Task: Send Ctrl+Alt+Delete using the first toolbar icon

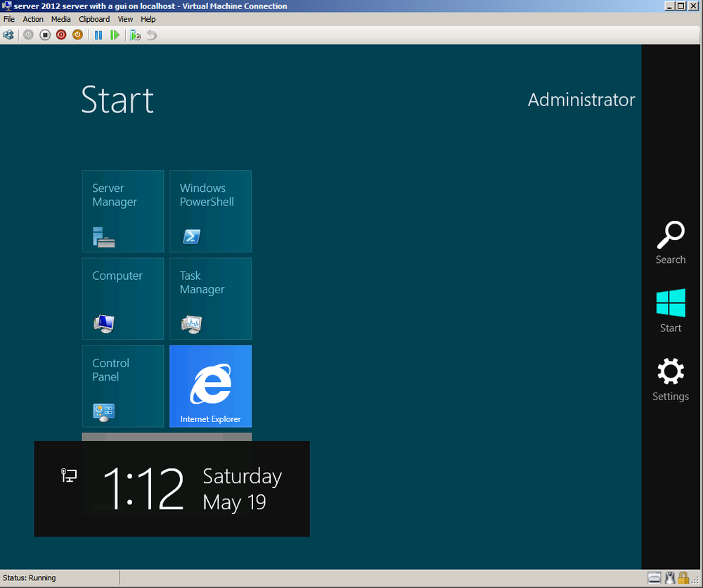Action: point(8,35)
